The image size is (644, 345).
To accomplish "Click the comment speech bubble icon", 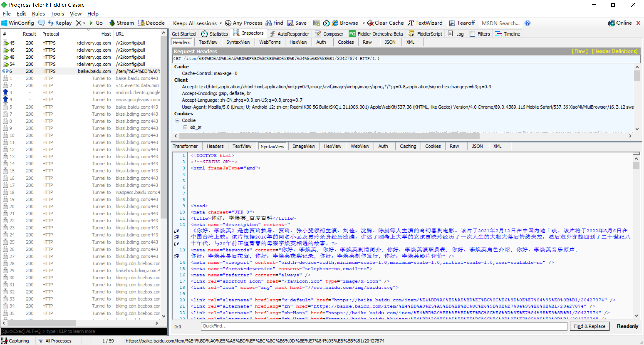I will (x=41, y=23).
